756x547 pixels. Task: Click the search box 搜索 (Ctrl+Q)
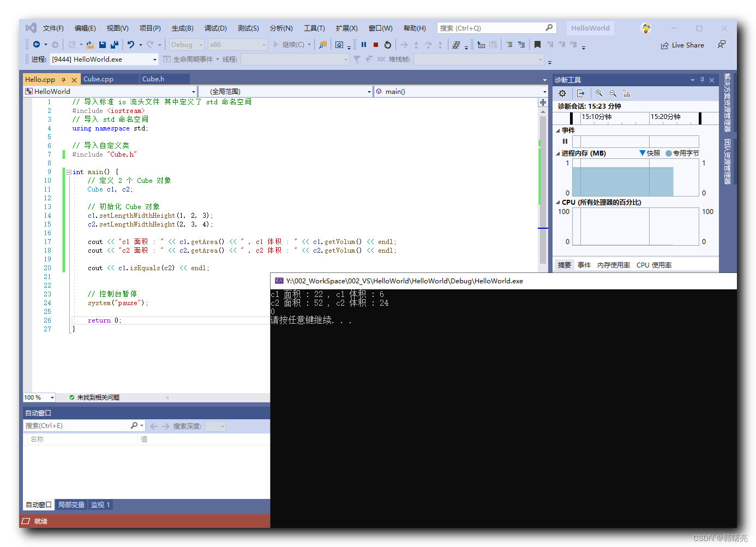[496, 28]
